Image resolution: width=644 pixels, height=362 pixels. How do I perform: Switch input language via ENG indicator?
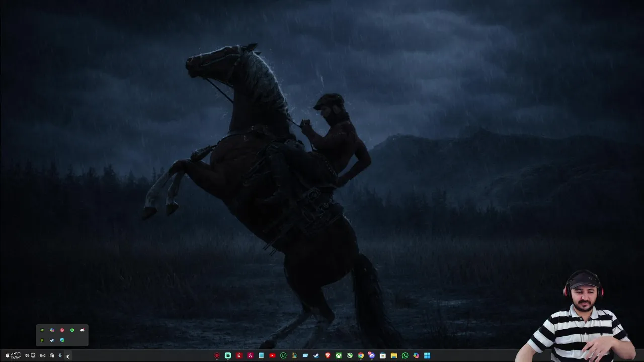coord(42,355)
